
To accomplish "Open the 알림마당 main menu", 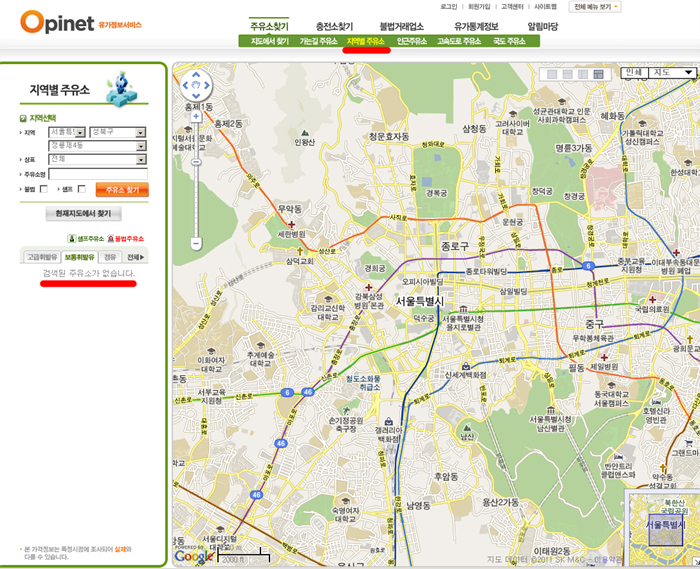I will coord(542,26).
